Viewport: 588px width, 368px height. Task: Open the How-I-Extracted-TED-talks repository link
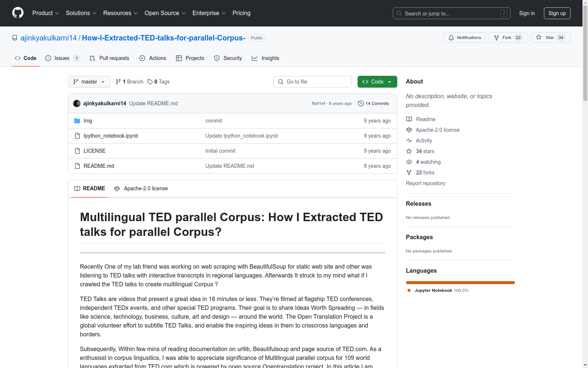(x=164, y=38)
